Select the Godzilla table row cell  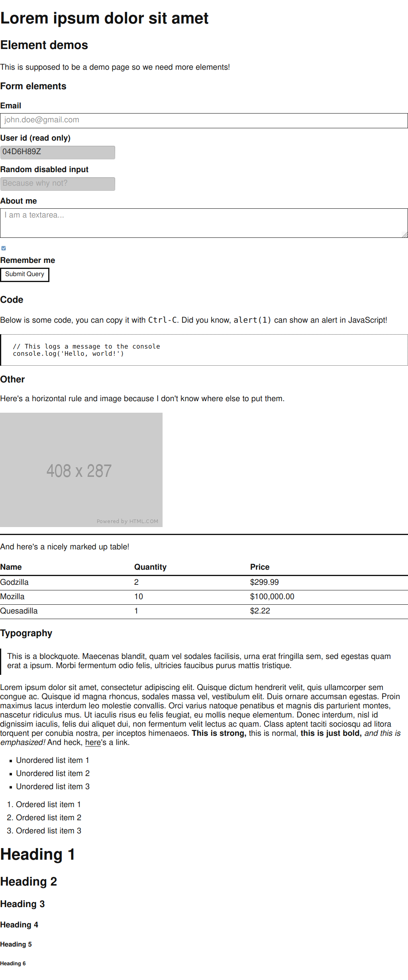click(14, 582)
